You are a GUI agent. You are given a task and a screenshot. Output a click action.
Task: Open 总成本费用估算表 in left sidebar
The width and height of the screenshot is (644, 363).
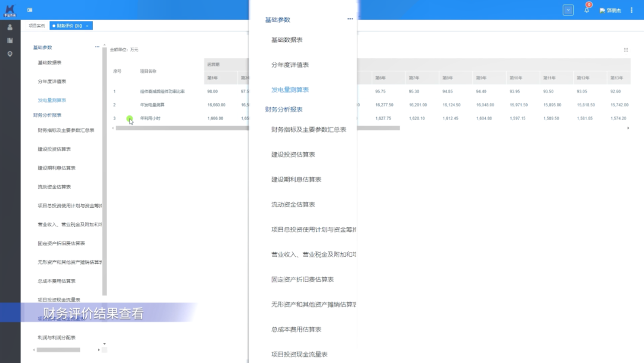click(x=56, y=281)
